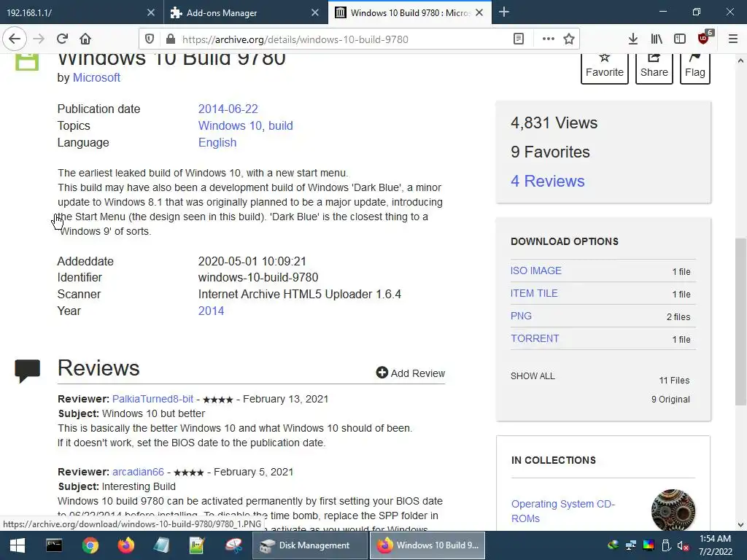Click the Add Review button
This screenshot has width=747, height=560.
pyautogui.click(x=410, y=373)
